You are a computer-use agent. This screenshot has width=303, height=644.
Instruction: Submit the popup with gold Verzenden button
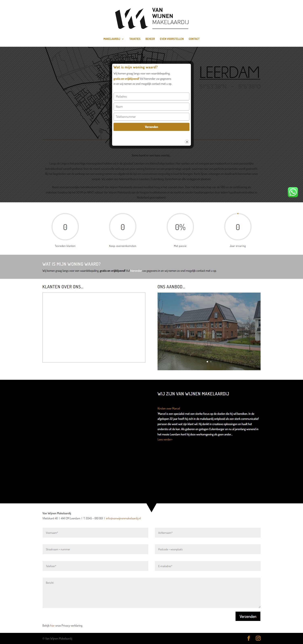pyautogui.click(x=151, y=127)
